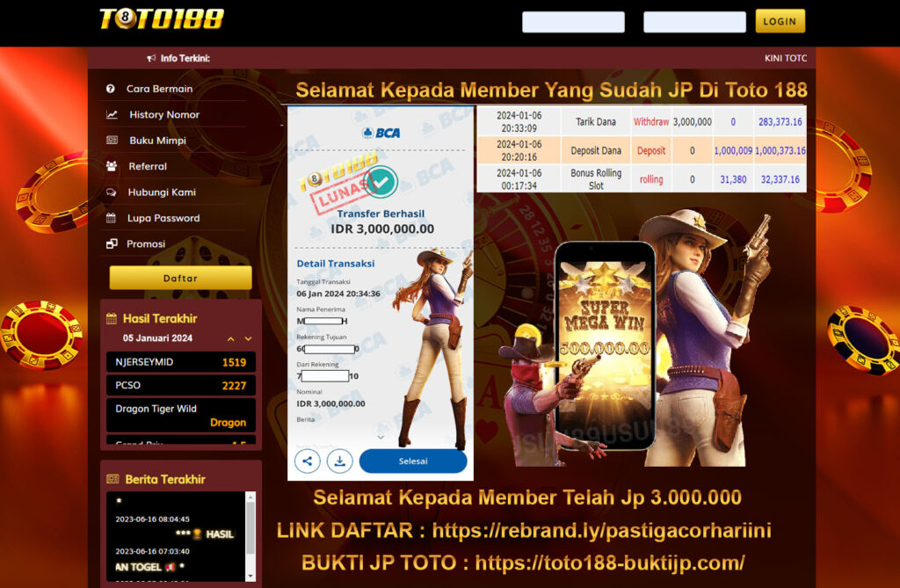Click the Deposit Dana row label

pos(596,150)
